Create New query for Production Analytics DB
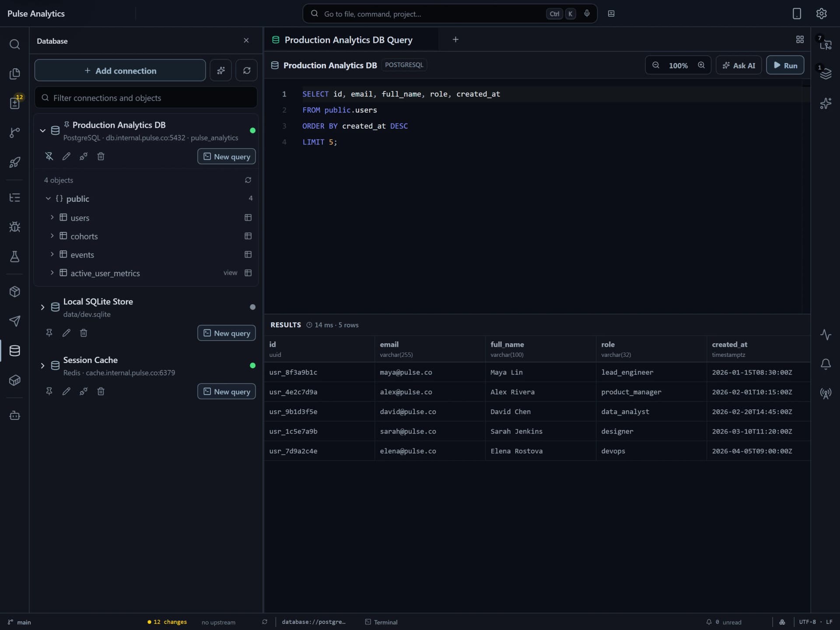 pyautogui.click(x=227, y=156)
